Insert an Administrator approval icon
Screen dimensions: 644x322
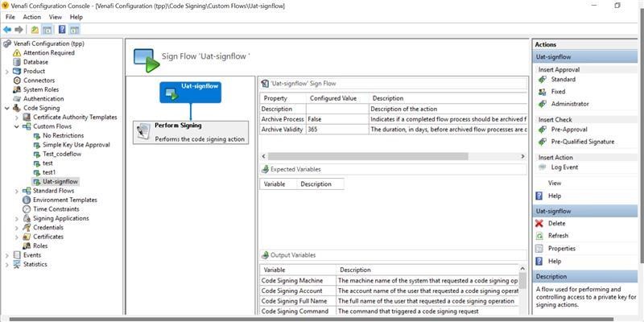click(x=542, y=104)
